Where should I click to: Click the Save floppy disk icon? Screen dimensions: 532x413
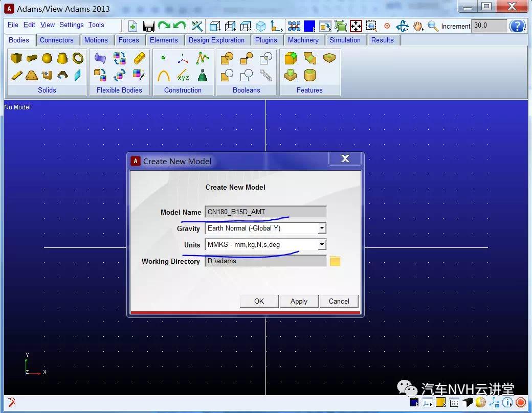[x=149, y=26]
